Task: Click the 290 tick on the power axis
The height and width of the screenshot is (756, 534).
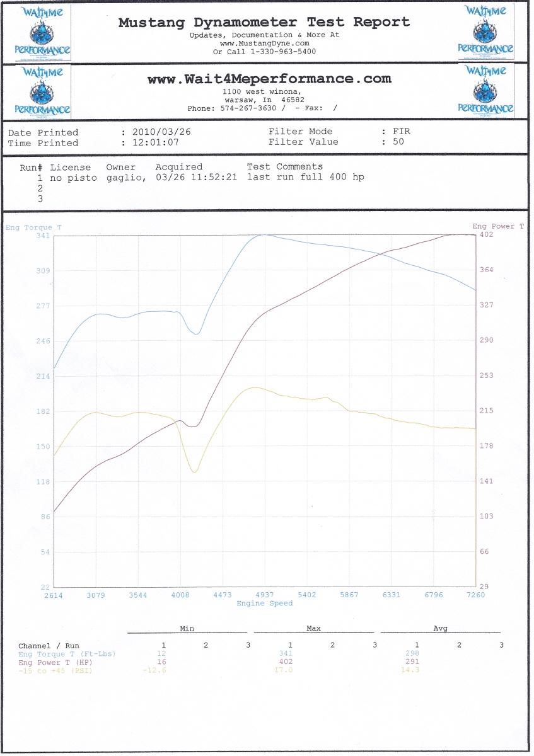Action: pyautogui.click(x=487, y=340)
